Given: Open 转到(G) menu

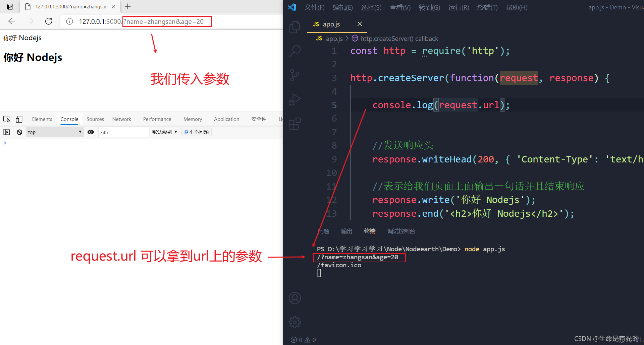Looking at the screenshot, I should pyautogui.click(x=429, y=7).
